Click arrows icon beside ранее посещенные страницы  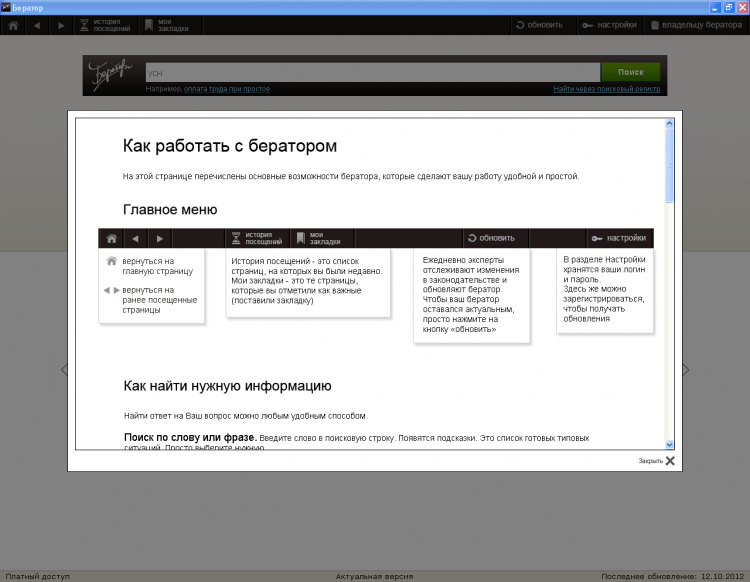point(111,290)
